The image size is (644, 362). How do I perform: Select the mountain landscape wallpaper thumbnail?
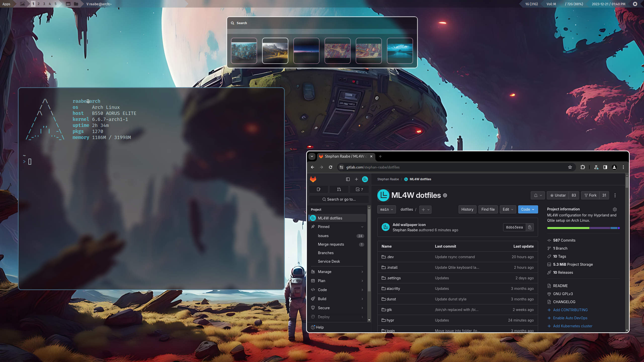coord(275,51)
